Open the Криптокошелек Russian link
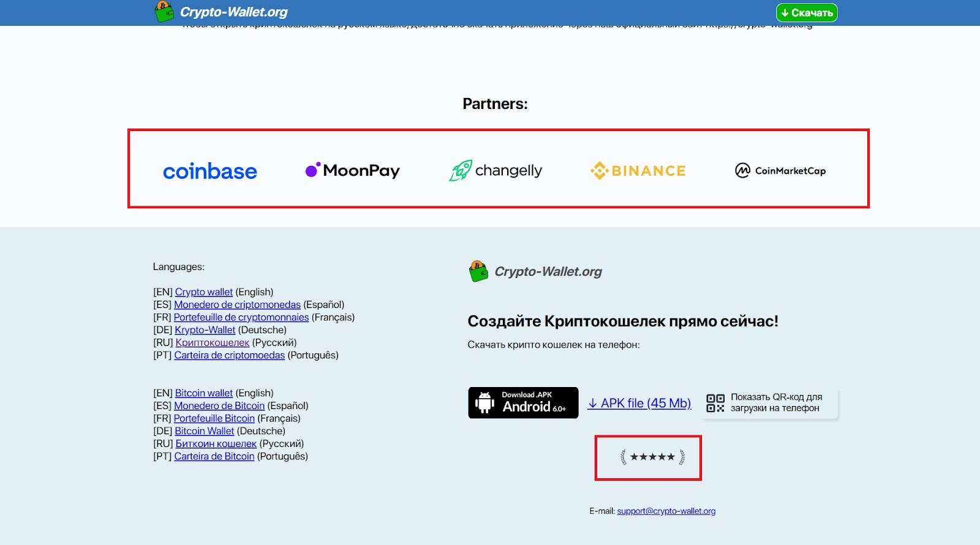Viewport: 980px width, 545px height. (213, 342)
